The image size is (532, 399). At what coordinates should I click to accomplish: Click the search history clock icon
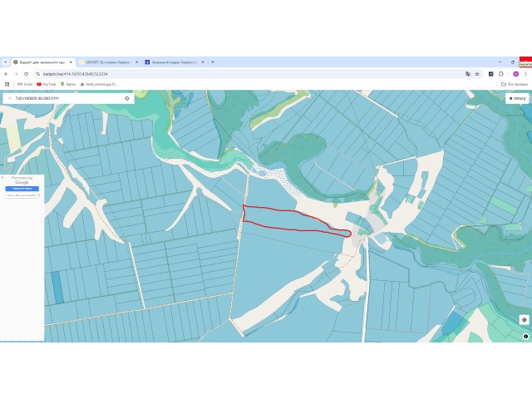(127, 98)
